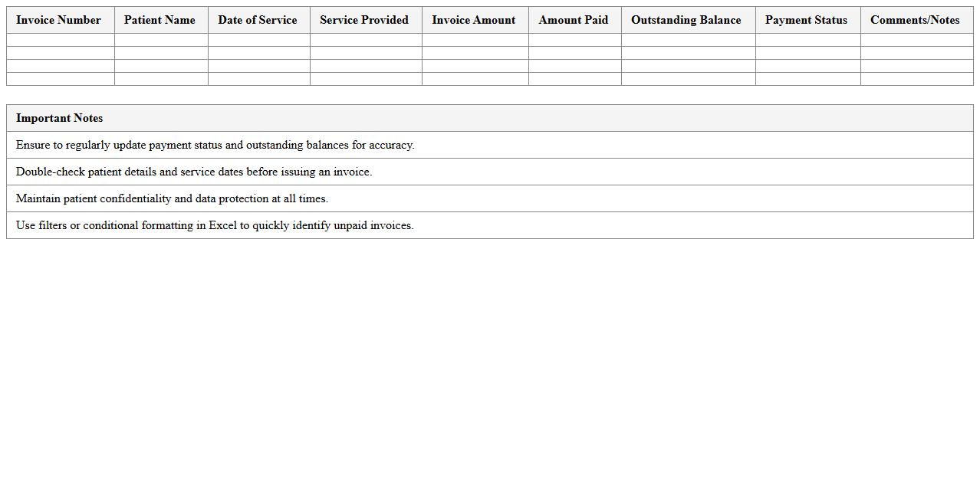The width and height of the screenshot is (980, 498).
Task: Click the second empty Date of Service cell
Action: coord(258,53)
